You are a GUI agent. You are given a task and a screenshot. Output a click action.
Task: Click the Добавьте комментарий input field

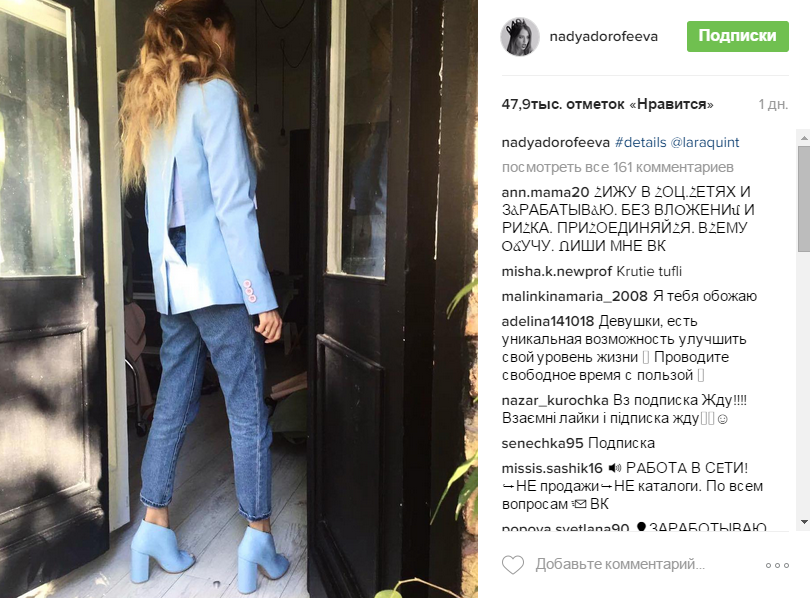click(620, 564)
